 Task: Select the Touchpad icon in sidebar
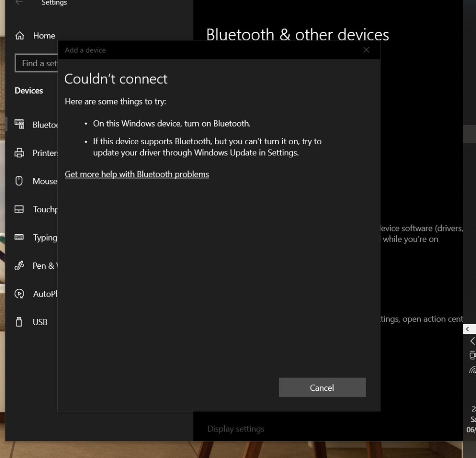tap(19, 209)
